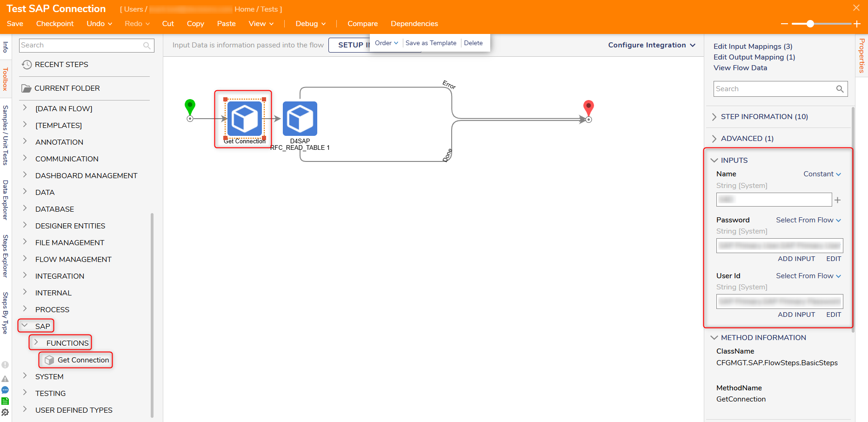Open the green document icon

click(5, 401)
